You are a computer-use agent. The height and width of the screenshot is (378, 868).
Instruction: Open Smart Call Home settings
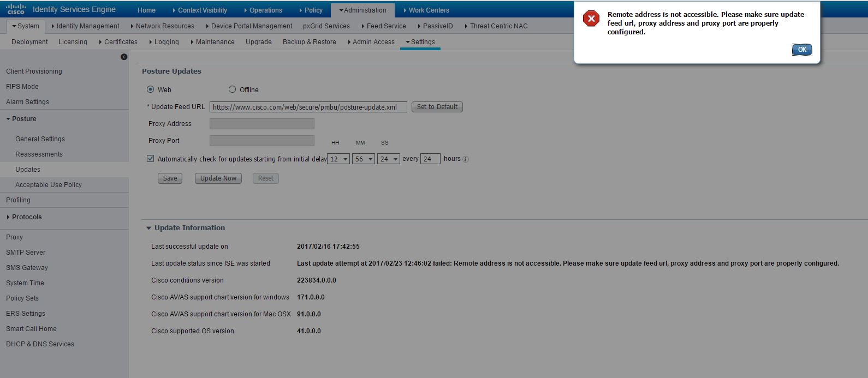(x=31, y=329)
